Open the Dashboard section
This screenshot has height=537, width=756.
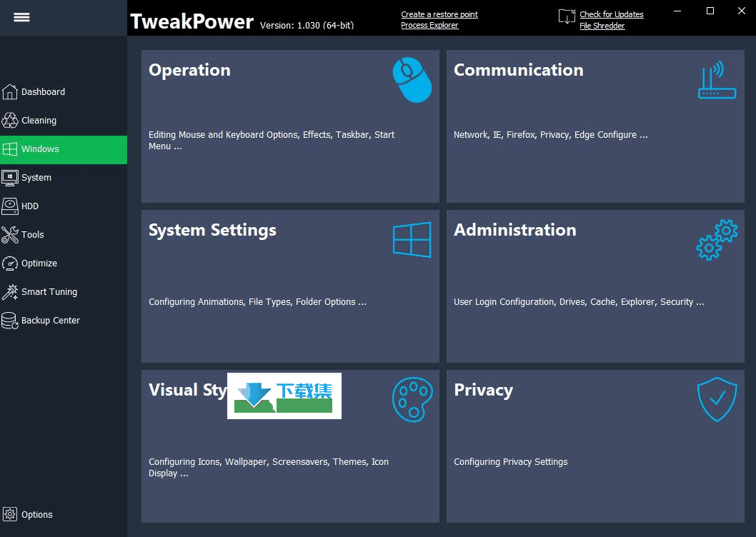coord(64,91)
